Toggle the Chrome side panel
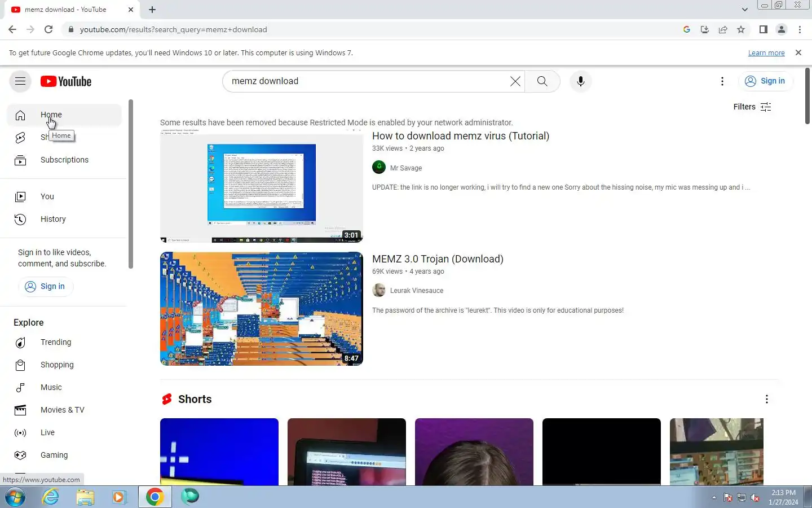The height and width of the screenshot is (508, 812). click(x=763, y=29)
